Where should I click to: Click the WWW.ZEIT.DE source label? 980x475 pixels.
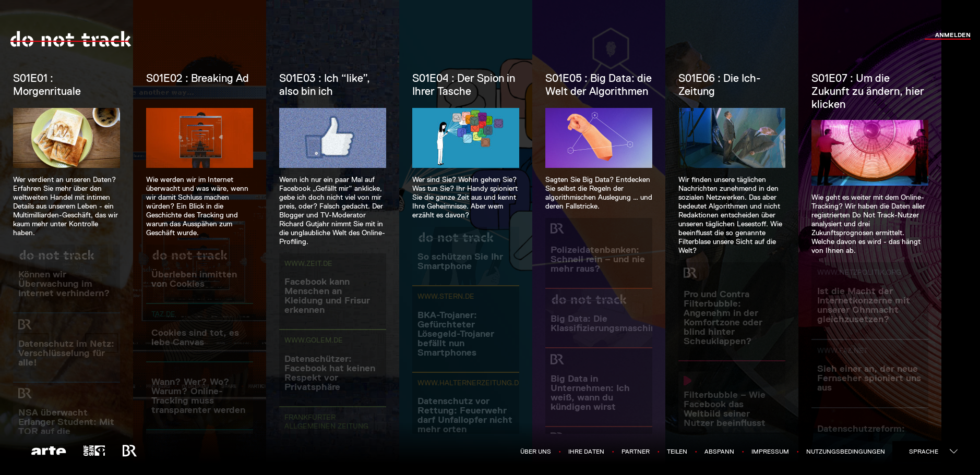click(308, 263)
